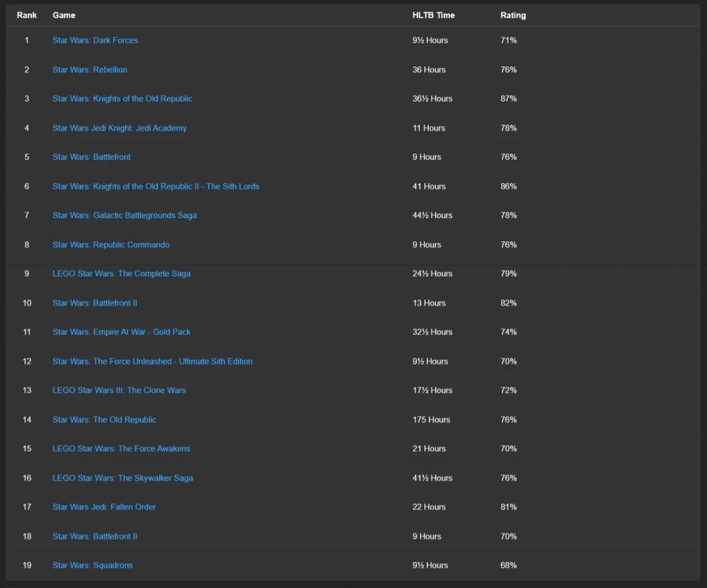Open Star Wars: Battlefront II link in row 10
This screenshot has width=707, height=588.
(95, 302)
